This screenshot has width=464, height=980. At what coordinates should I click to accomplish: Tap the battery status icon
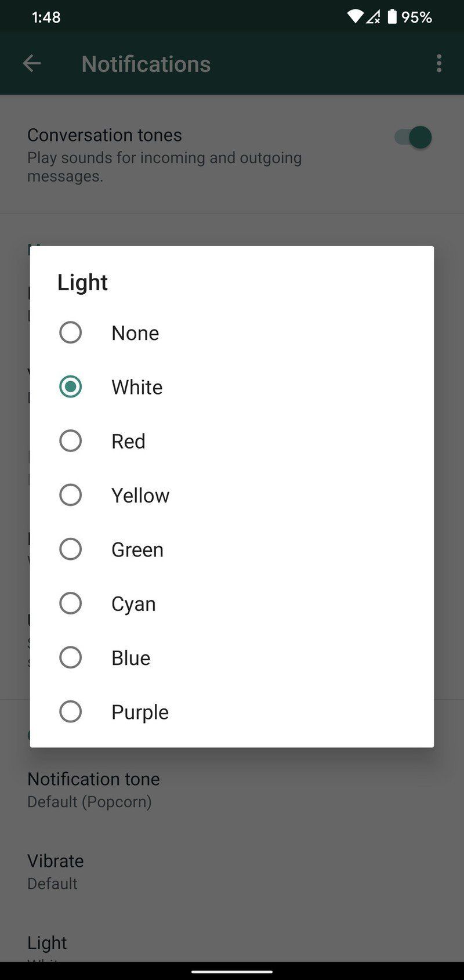[392, 17]
